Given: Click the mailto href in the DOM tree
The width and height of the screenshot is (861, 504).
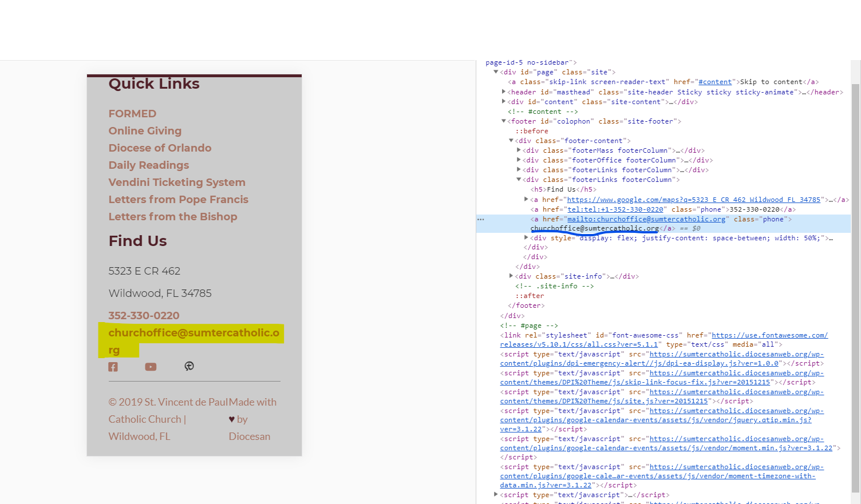Looking at the screenshot, I should [646, 219].
